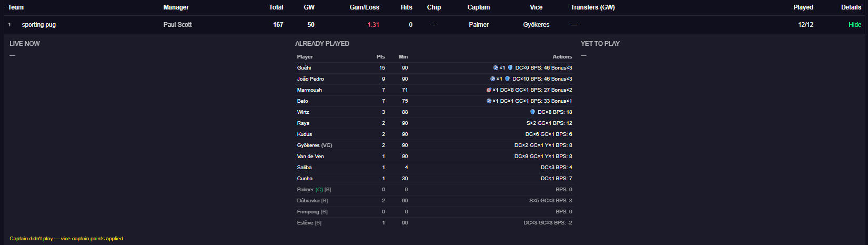
Task: Click the Transfers (GW) column header
Action: (x=592, y=7)
